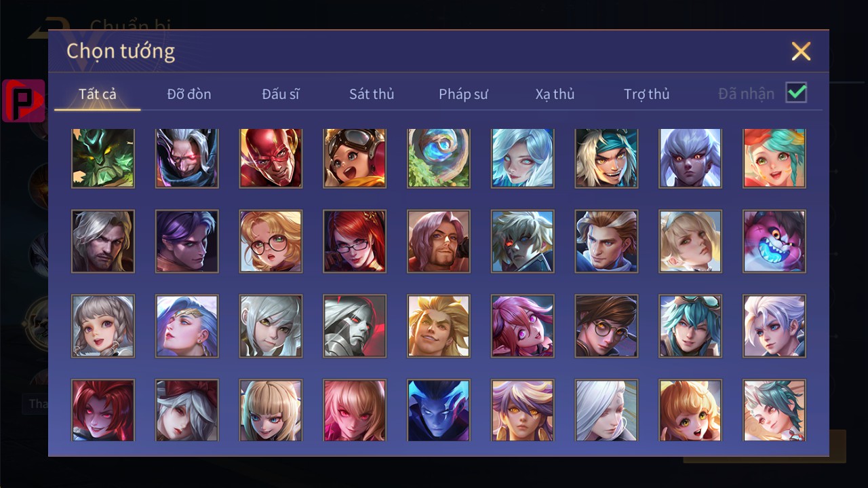Select the Tất cả tab
868x488 pixels.
[98, 94]
